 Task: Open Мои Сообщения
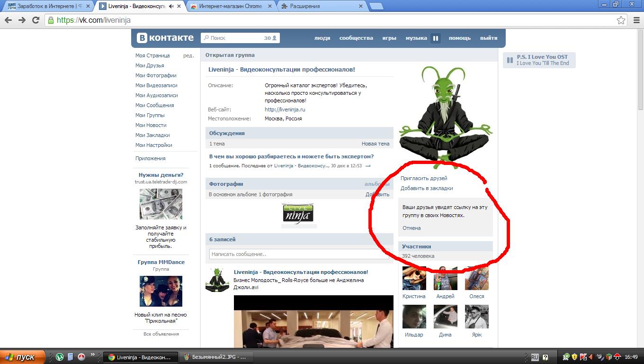pos(155,105)
